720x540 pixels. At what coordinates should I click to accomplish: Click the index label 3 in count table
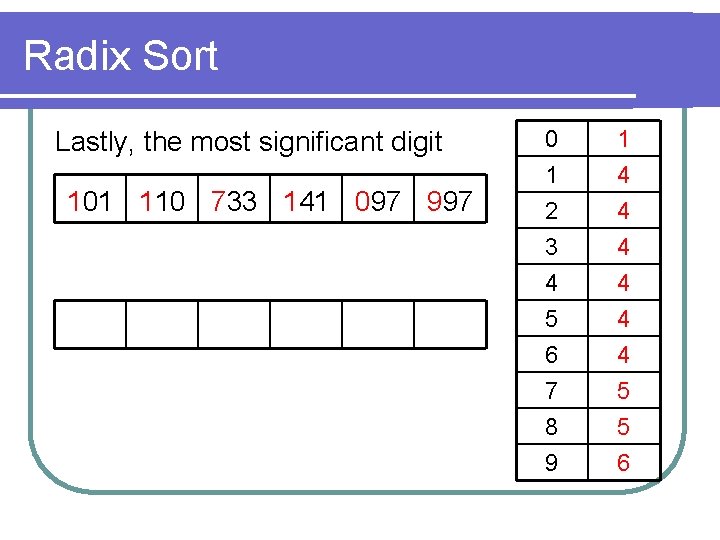(x=552, y=247)
